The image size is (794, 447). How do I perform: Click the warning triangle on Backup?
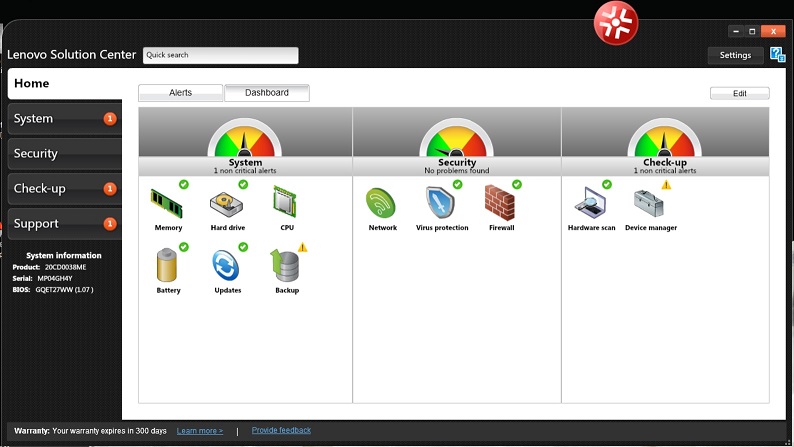pyautogui.click(x=302, y=247)
